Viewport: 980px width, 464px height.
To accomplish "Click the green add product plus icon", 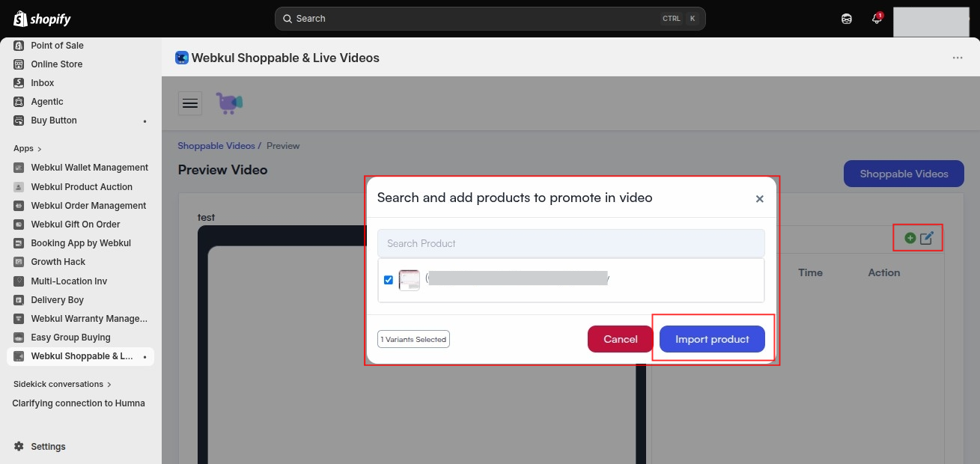I will [x=910, y=238].
